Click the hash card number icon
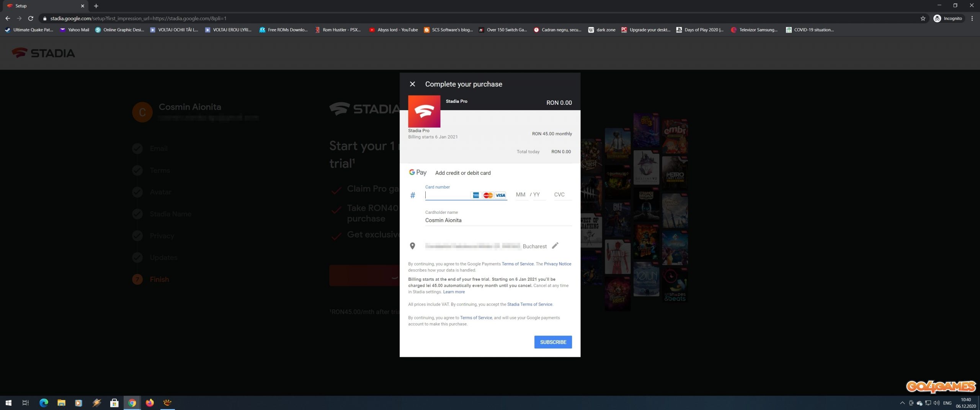This screenshot has height=410, width=980. coord(412,195)
